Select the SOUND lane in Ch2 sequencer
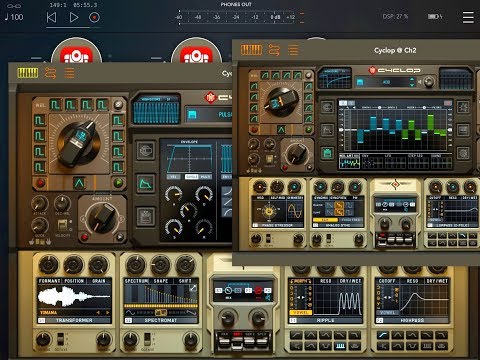480x360 pixels. point(441,162)
